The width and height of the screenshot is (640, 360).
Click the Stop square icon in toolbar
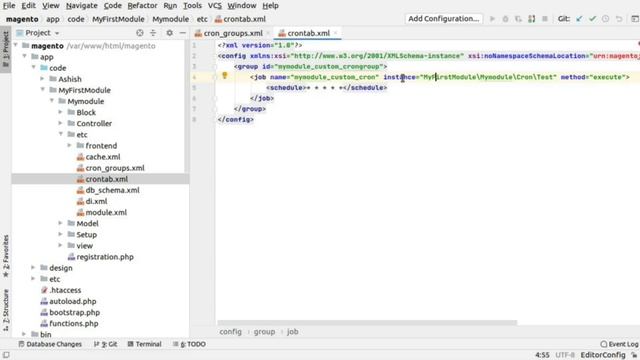544,19
